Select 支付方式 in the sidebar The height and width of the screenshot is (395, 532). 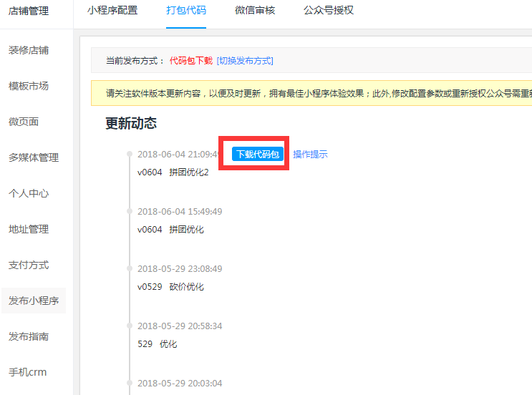(29, 265)
